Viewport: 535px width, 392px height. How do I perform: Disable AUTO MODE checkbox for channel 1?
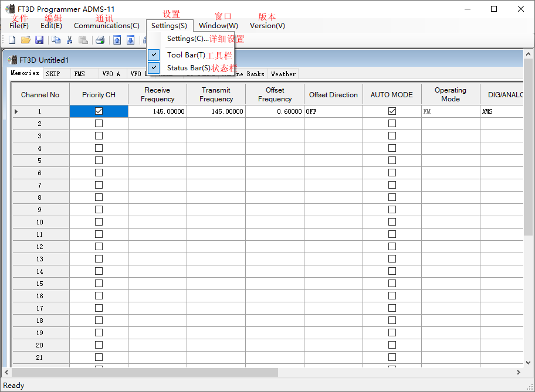tap(392, 111)
